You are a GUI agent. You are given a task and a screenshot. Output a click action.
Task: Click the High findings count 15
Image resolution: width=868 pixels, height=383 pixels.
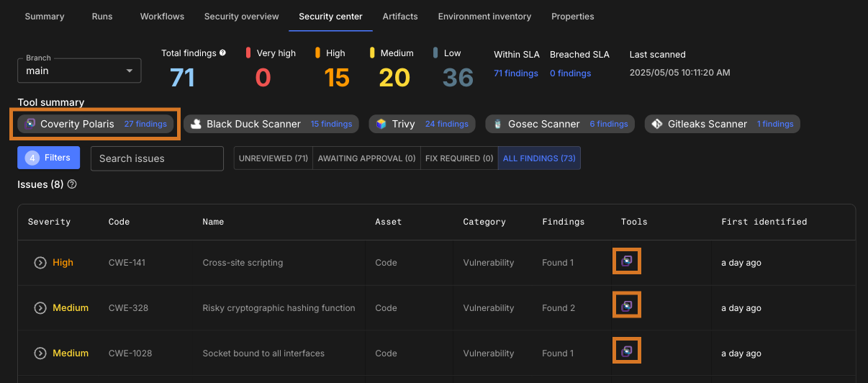tap(336, 77)
